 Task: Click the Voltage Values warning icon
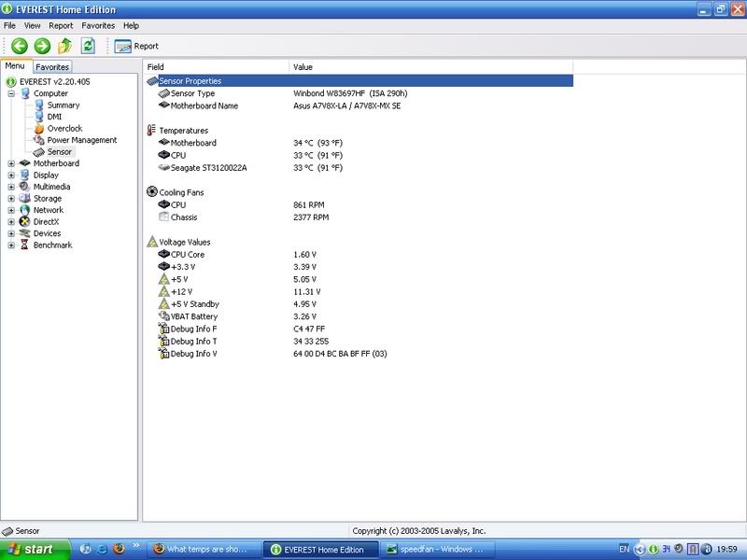152,242
